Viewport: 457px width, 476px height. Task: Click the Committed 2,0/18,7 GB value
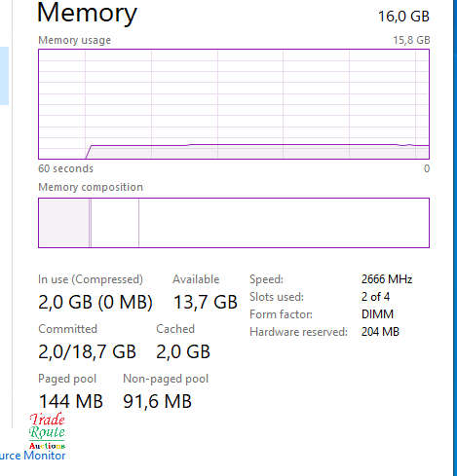click(87, 351)
